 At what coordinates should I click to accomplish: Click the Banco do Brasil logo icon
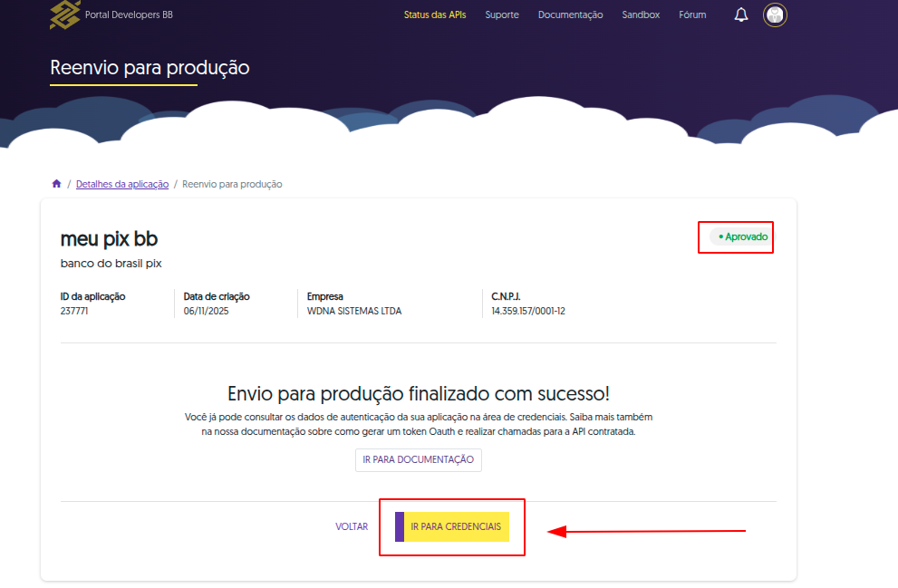point(64,14)
